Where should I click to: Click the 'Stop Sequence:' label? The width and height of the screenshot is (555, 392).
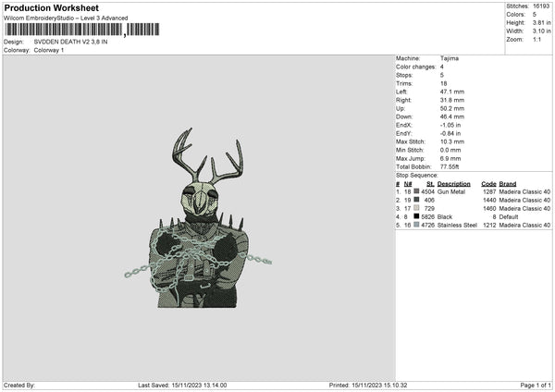tap(417, 176)
